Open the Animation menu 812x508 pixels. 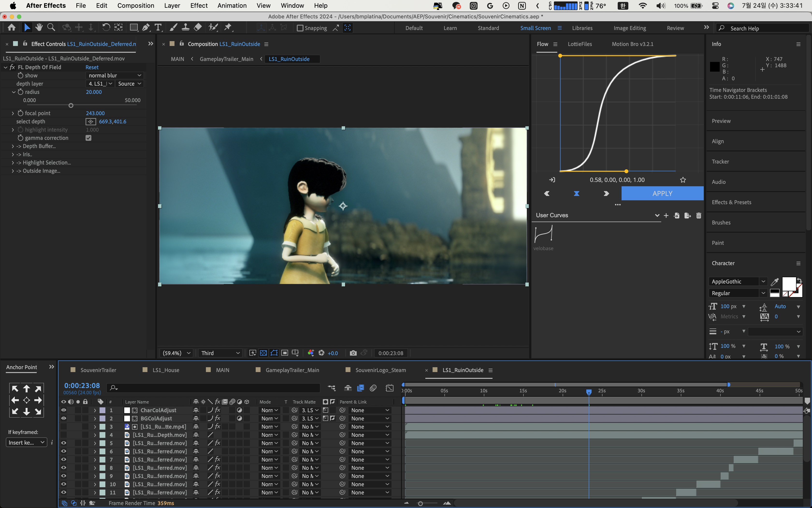tap(232, 6)
